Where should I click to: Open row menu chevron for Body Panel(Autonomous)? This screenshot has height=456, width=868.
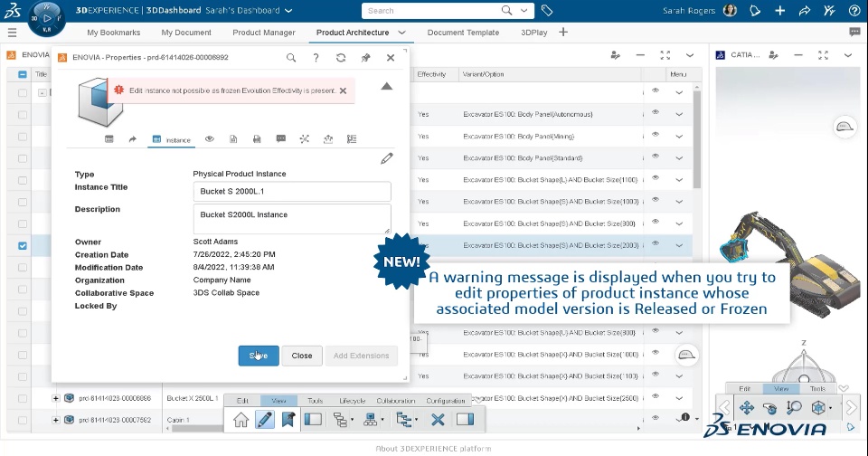tap(679, 115)
